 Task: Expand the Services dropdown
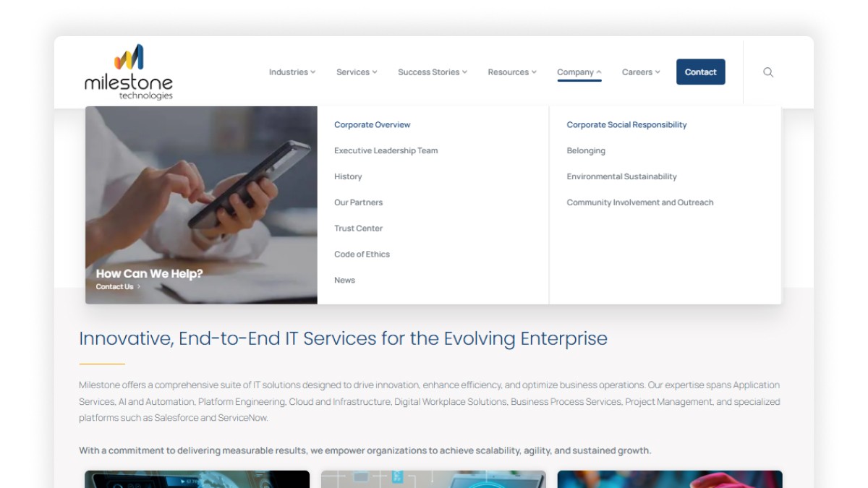[x=357, y=72]
